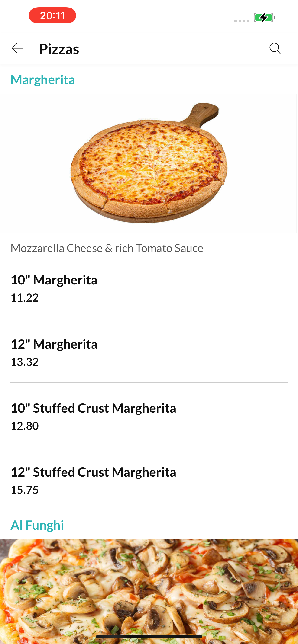Tap the signal strength dots

click(242, 21)
